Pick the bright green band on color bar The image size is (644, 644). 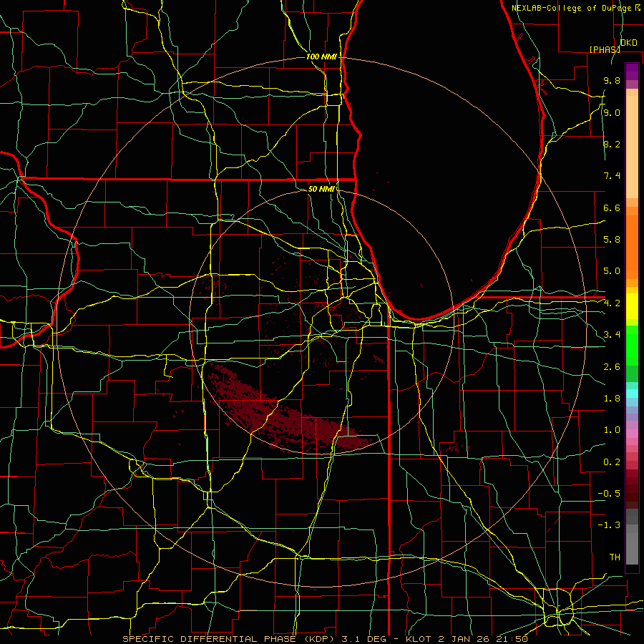[x=632, y=346]
